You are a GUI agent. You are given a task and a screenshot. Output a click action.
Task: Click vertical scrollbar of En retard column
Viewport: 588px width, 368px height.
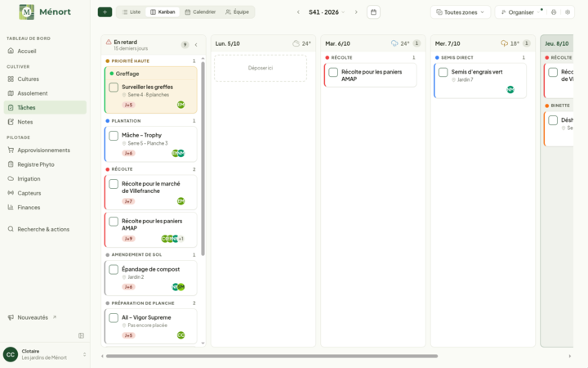click(x=203, y=159)
